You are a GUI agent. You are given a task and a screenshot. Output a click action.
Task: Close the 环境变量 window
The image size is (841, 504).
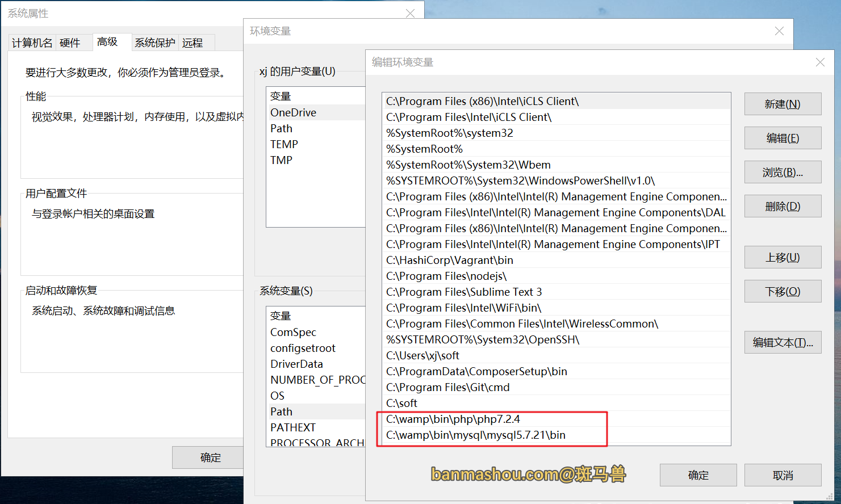(x=779, y=31)
